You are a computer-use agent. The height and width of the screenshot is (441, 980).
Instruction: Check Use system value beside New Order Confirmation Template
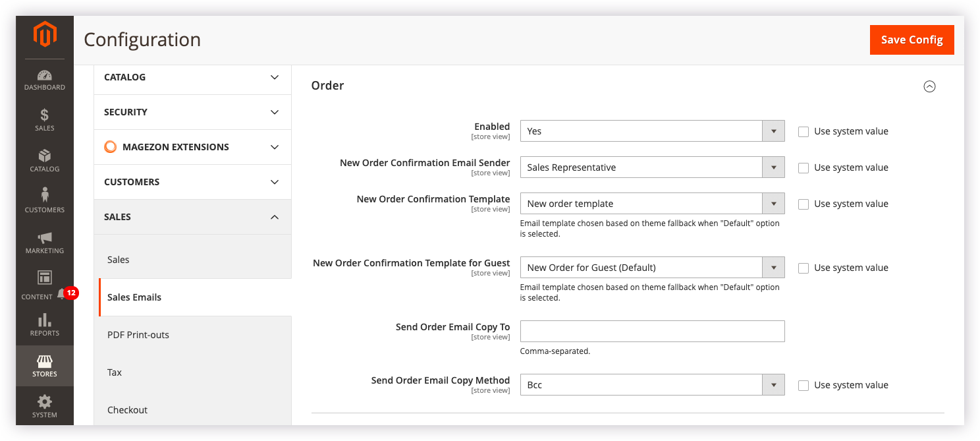pos(803,204)
